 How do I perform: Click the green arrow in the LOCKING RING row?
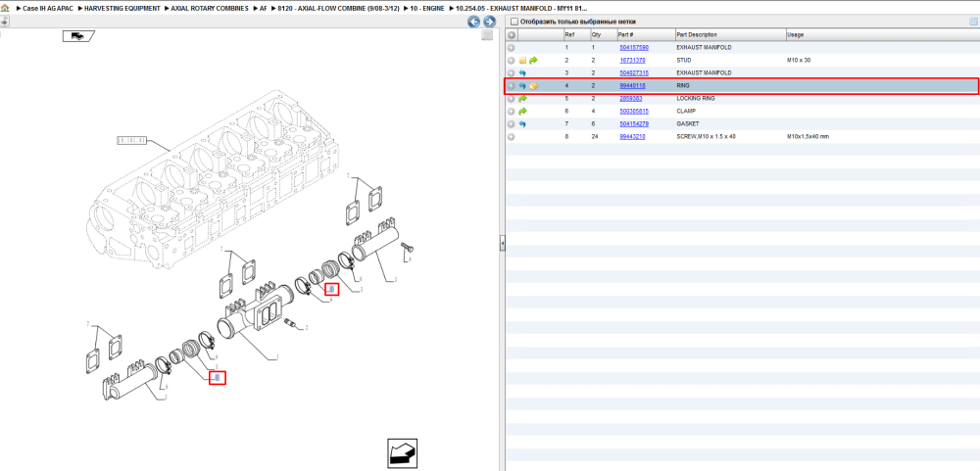pyautogui.click(x=522, y=99)
